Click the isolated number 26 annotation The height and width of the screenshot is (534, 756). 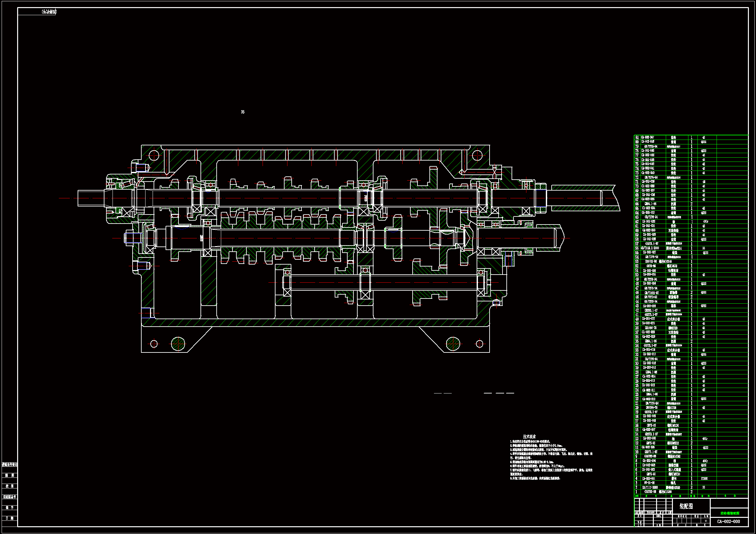tap(243, 112)
